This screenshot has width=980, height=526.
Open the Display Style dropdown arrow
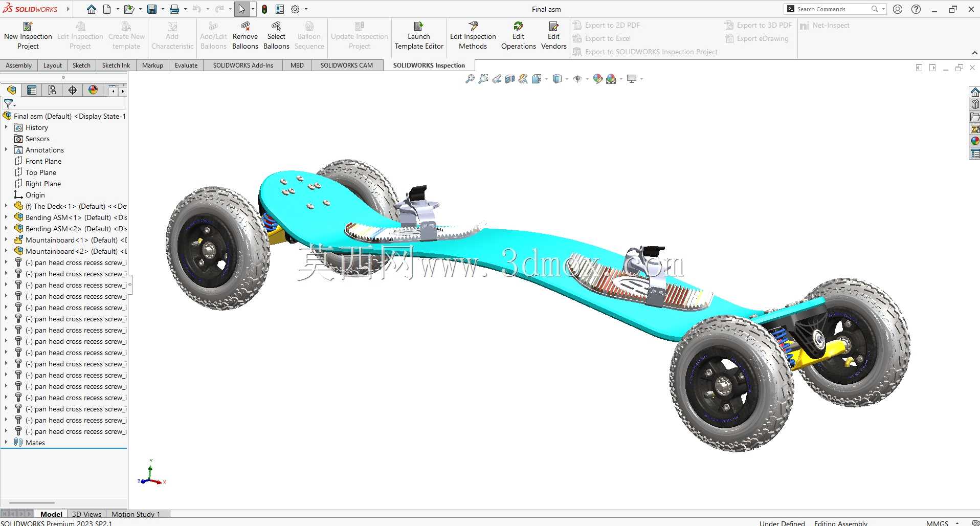coord(567,79)
